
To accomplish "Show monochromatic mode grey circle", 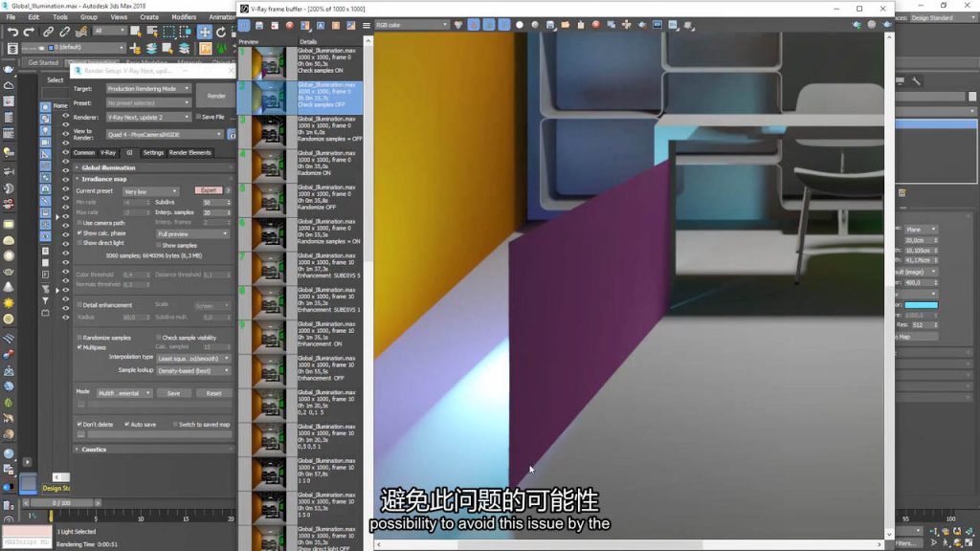I will (535, 25).
